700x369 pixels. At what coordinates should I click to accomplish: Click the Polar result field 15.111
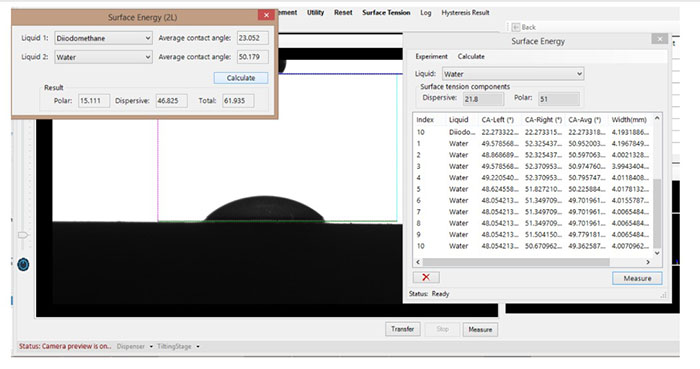point(94,100)
